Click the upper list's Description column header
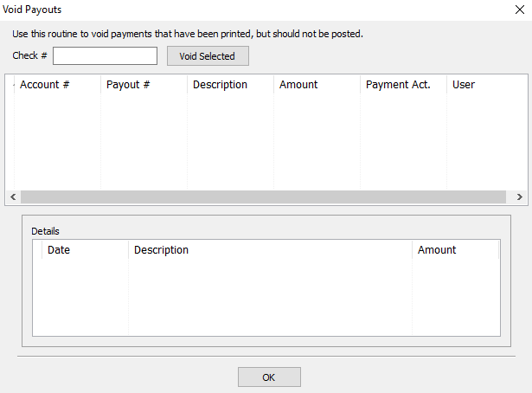The height and width of the screenshot is (393, 532). (230, 85)
